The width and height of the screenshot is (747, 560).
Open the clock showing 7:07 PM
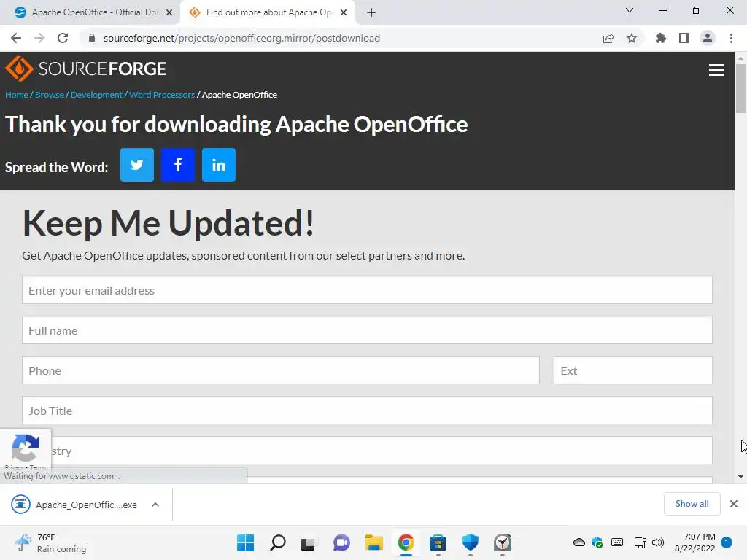pos(695,542)
